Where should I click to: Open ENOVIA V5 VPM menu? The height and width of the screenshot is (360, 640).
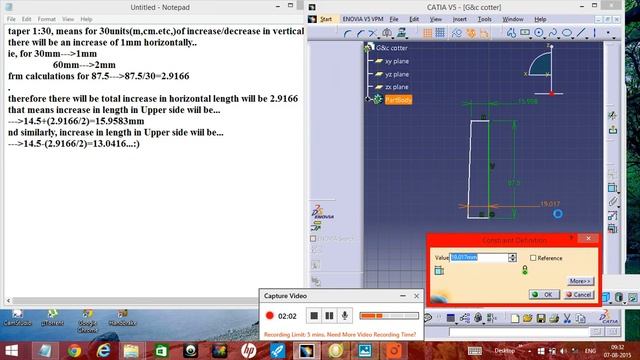tap(362, 19)
